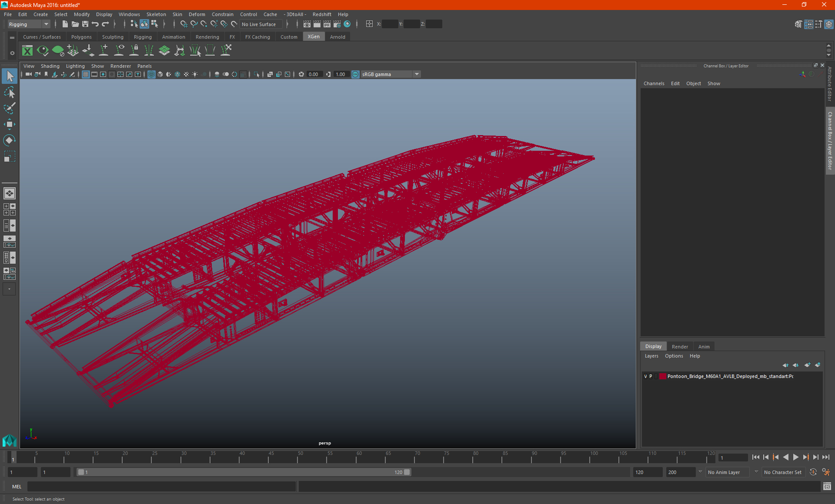Click the range slider left handle
This screenshot has height=504, width=835.
(81, 472)
